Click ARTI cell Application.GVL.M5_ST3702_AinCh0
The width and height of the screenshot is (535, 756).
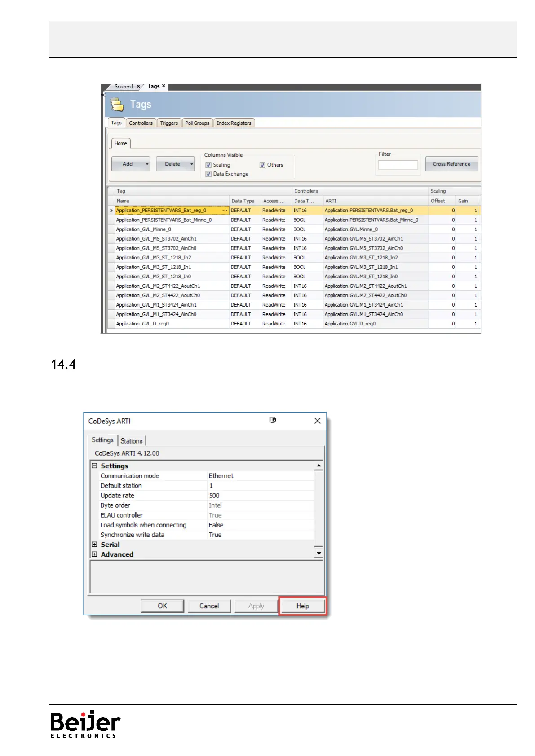(376, 248)
